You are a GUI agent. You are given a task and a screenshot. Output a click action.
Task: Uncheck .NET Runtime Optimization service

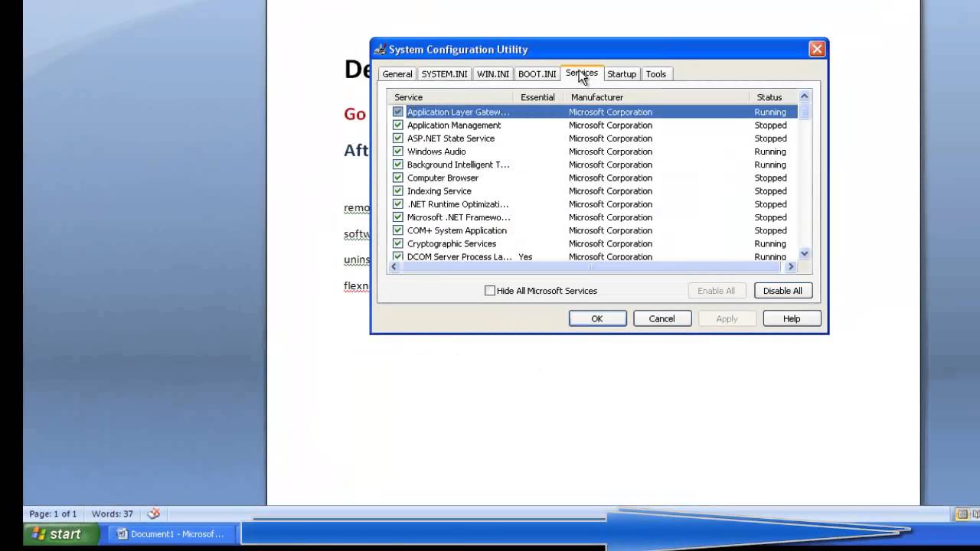[398, 204]
